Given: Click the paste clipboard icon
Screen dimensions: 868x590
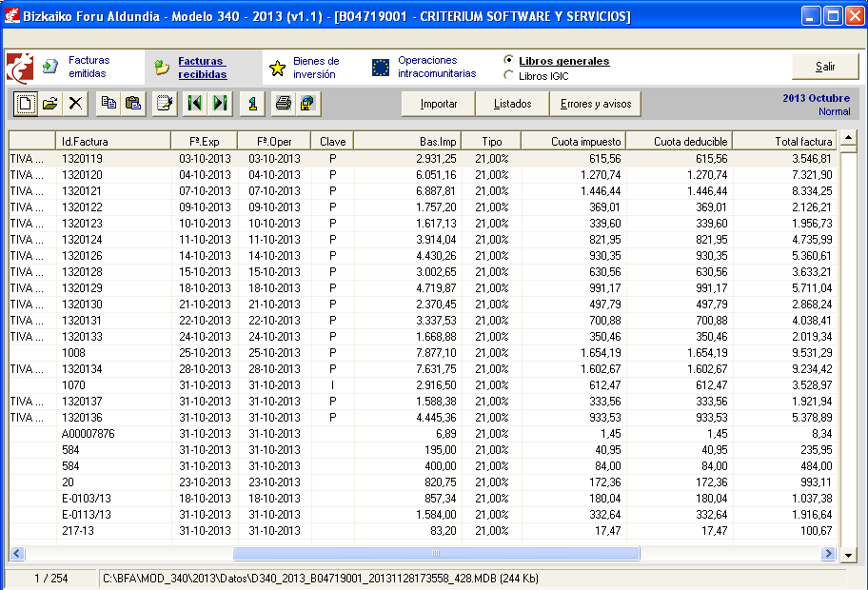Looking at the screenshot, I should pyautogui.click(x=133, y=104).
